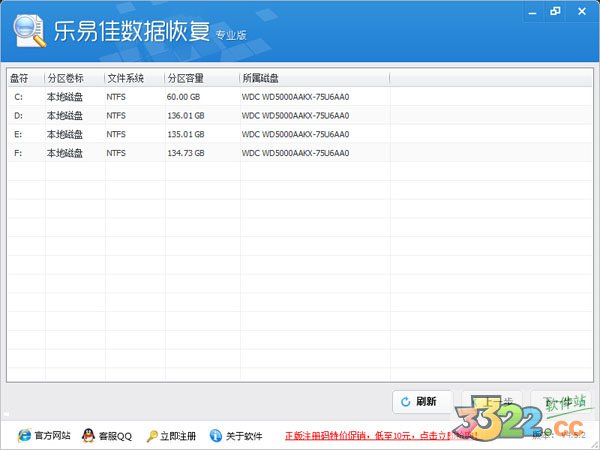Open the 官方网站 browser icon
The width and height of the screenshot is (600, 450).
point(24,435)
